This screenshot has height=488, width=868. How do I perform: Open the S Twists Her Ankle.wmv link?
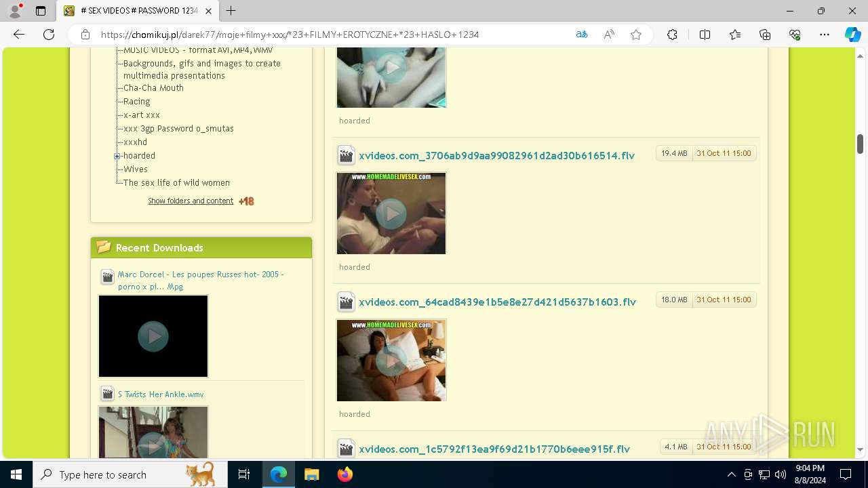point(161,394)
